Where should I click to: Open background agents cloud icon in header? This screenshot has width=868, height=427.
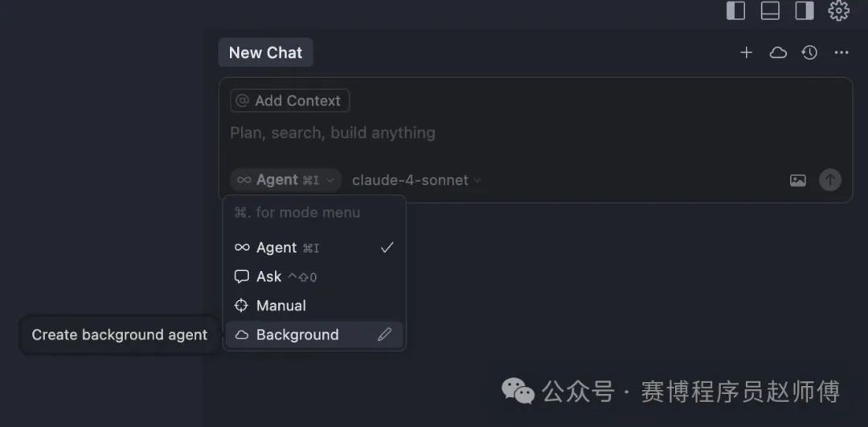[778, 52]
